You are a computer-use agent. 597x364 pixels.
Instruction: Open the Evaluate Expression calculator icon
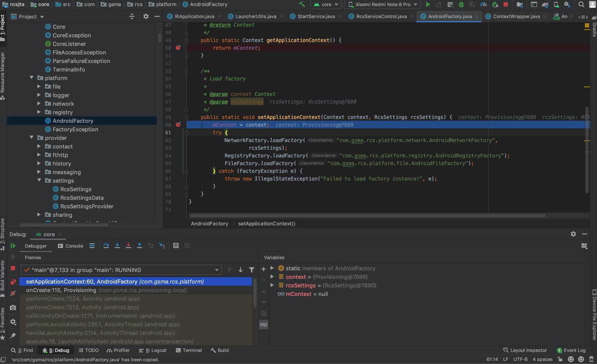pyautogui.click(x=176, y=246)
